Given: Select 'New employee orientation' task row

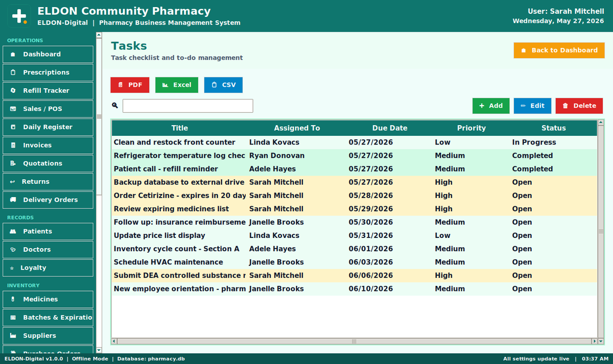Looking at the screenshot, I should pyautogui.click(x=355, y=288).
